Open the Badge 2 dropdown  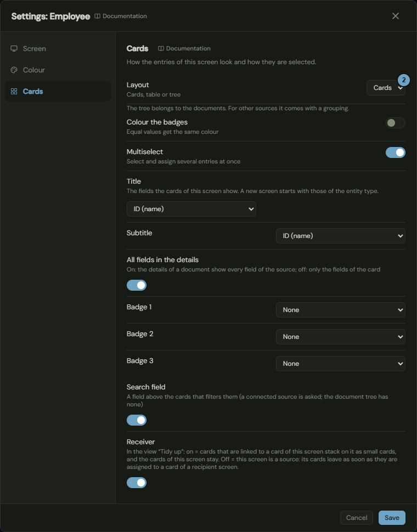coord(341,337)
